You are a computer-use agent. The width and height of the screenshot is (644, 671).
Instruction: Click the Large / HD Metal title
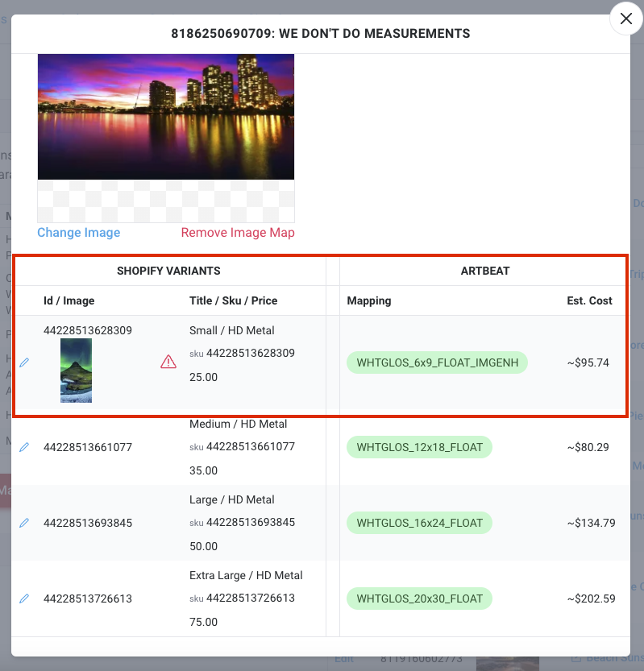(231, 499)
